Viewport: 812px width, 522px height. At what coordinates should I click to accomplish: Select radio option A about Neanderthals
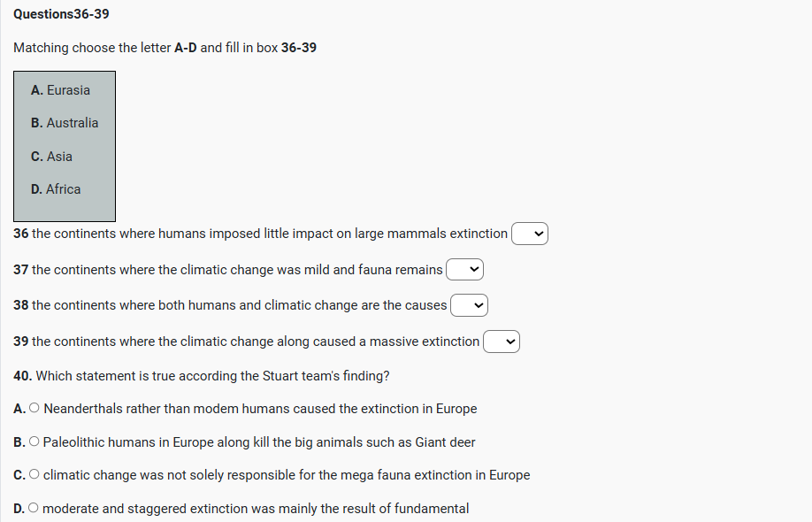click(x=34, y=409)
